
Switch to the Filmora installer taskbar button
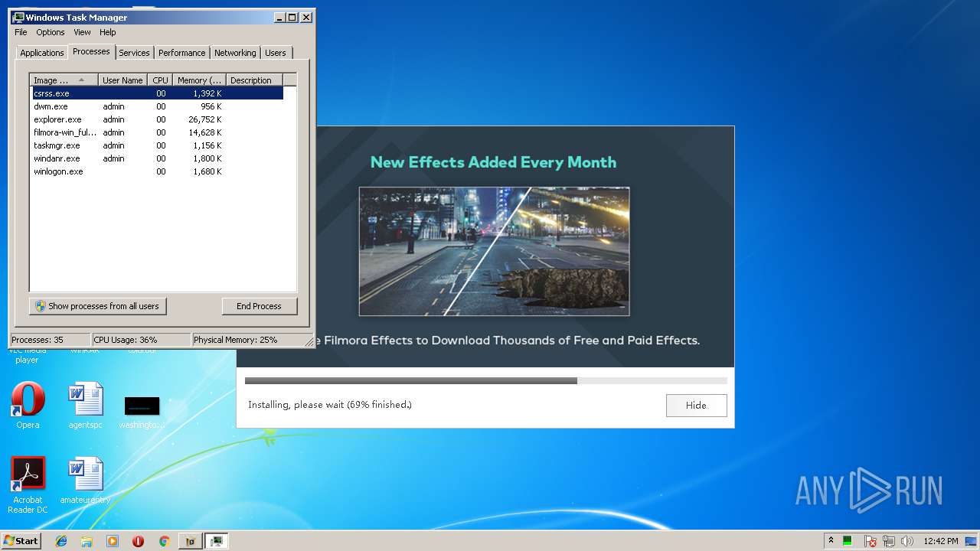[x=191, y=541]
